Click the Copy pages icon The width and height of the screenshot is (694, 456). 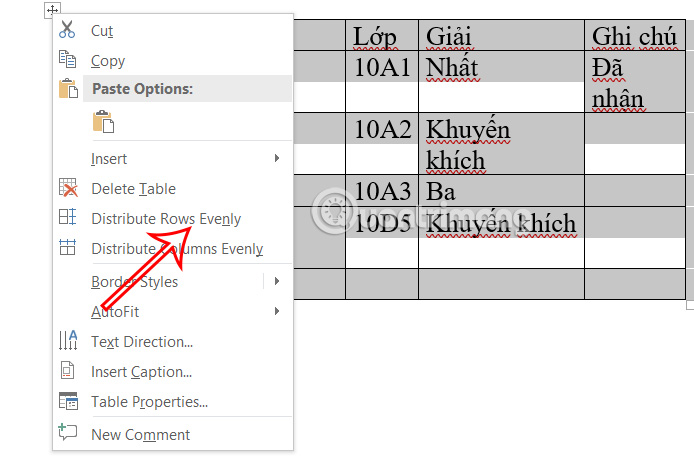click(x=67, y=59)
